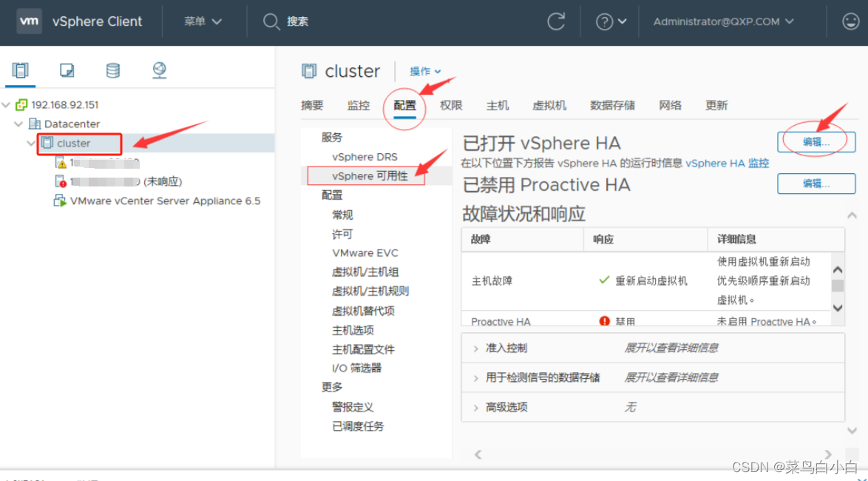
Task: Select VMware EVC setting
Action: [x=365, y=252]
